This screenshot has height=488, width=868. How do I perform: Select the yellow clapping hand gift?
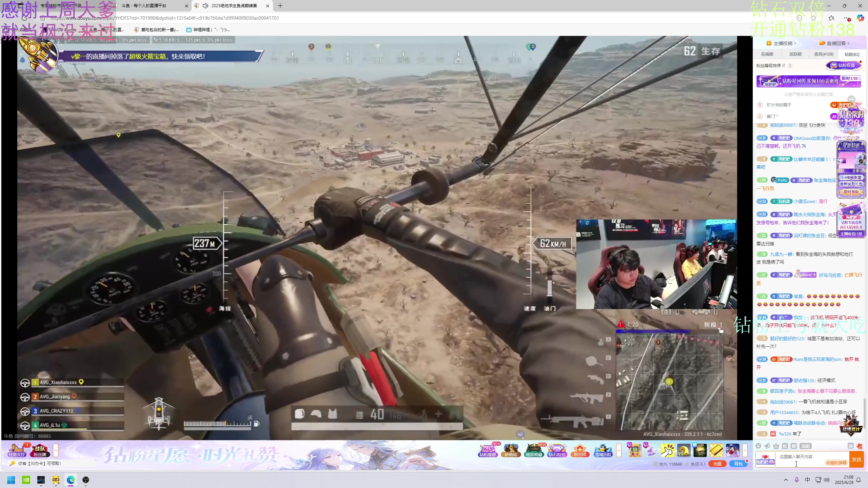(x=667, y=450)
